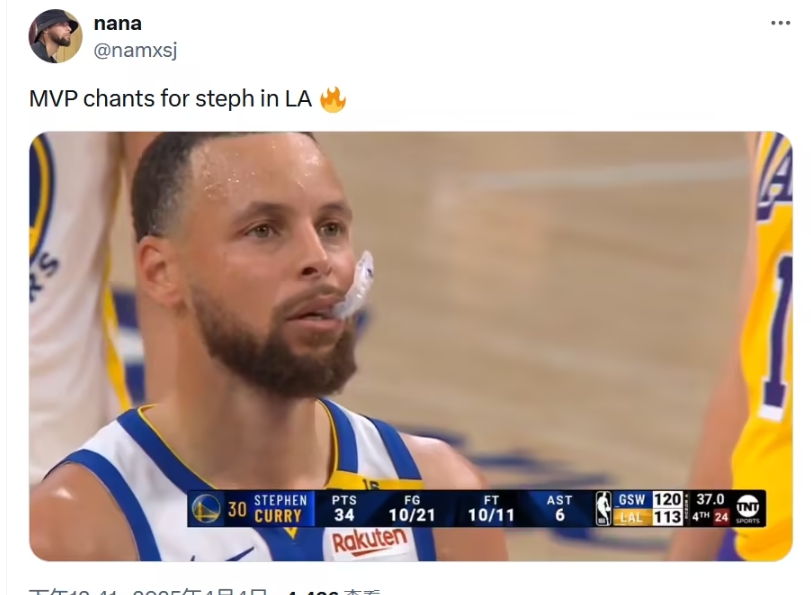Click the GSW 120 score on the scoreboard
Viewport: 811px width, 595px height.
tap(650, 499)
